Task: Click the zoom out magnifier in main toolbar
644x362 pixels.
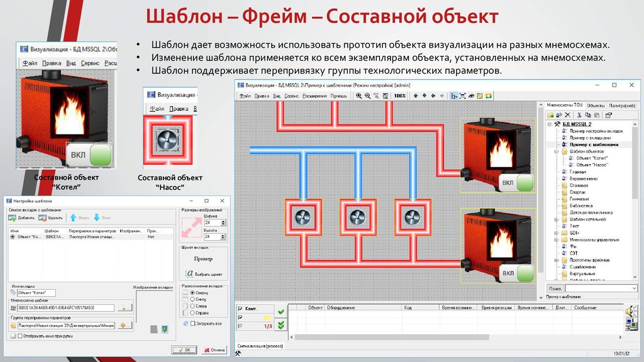Action: click(367, 96)
